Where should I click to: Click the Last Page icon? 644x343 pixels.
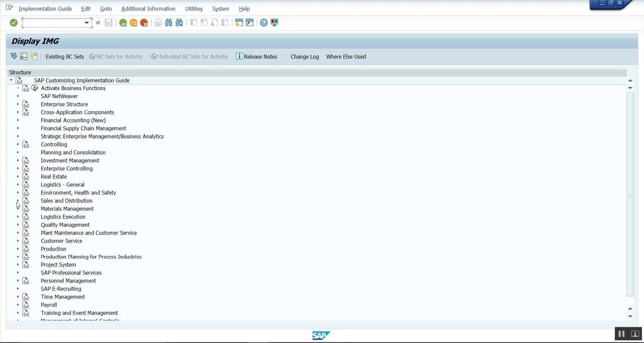(x=225, y=23)
